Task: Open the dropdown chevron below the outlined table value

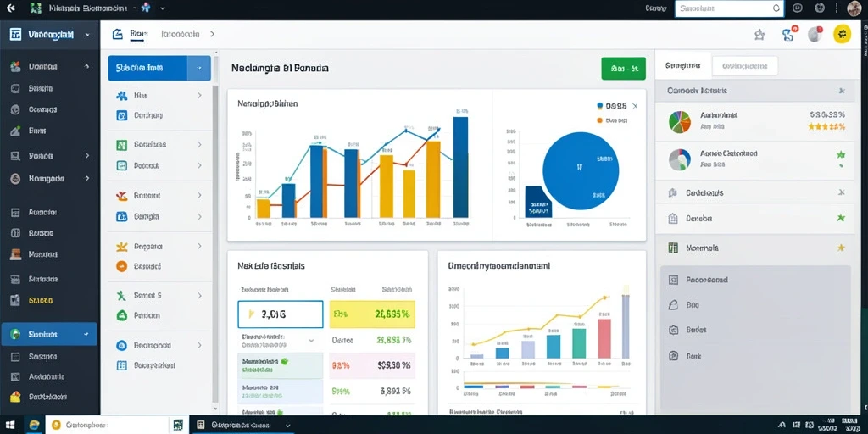Action: pyautogui.click(x=311, y=341)
